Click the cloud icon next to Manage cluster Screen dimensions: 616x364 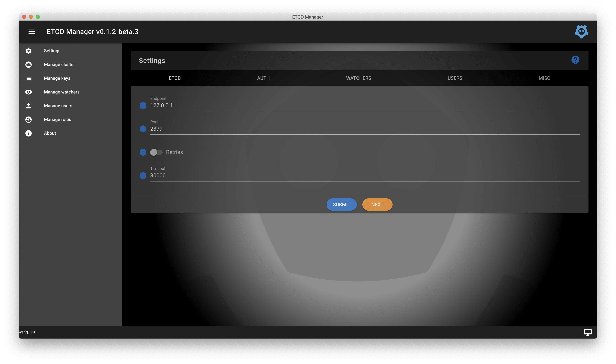pyautogui.click(x=29, y=64)
